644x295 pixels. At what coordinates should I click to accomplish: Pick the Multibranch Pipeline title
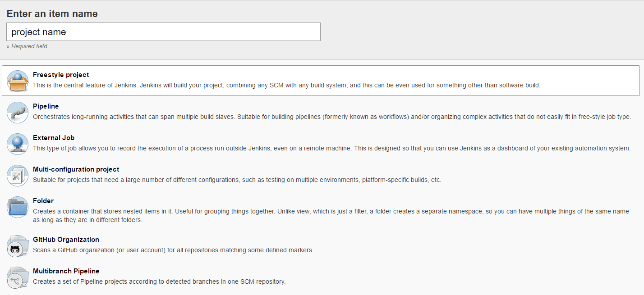66,271
